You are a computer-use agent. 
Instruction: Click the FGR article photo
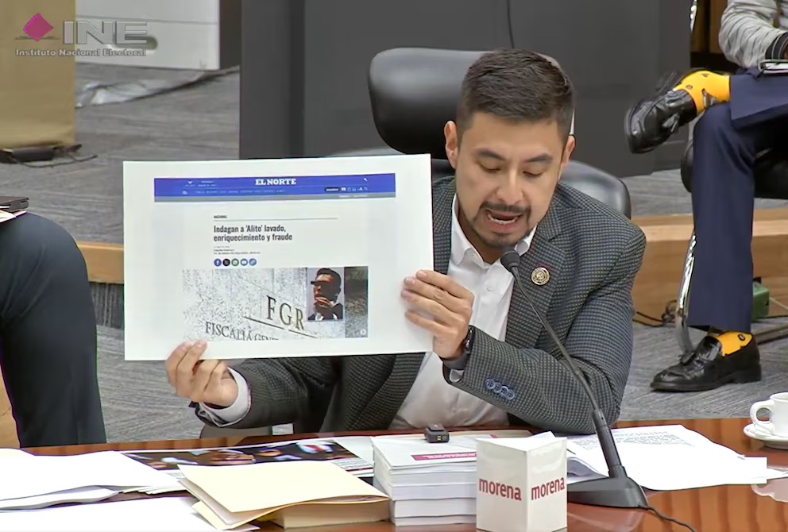276,303
